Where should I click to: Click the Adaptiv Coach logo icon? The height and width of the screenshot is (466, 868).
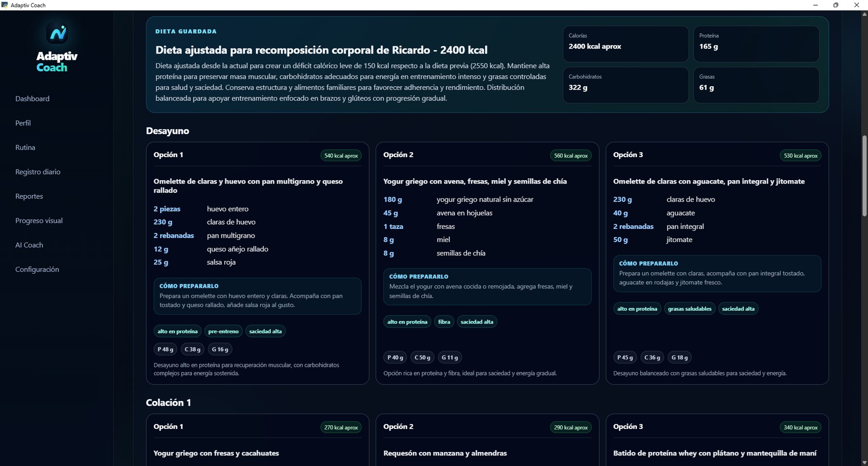57,33
